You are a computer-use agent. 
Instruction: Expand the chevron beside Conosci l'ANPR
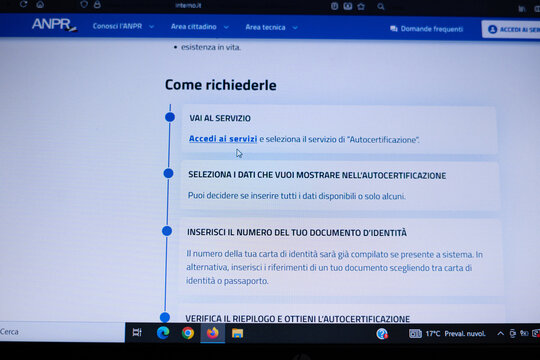click(152, 27)
